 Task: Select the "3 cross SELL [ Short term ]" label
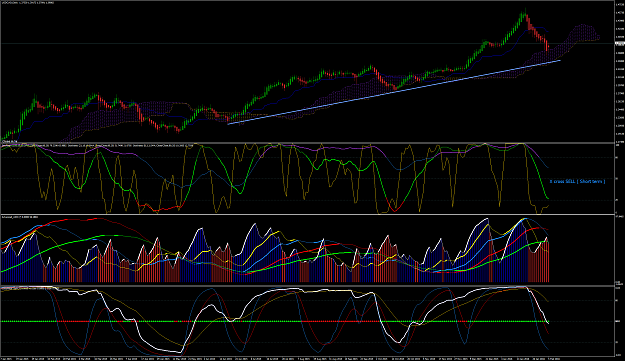[x=577, y=181]
